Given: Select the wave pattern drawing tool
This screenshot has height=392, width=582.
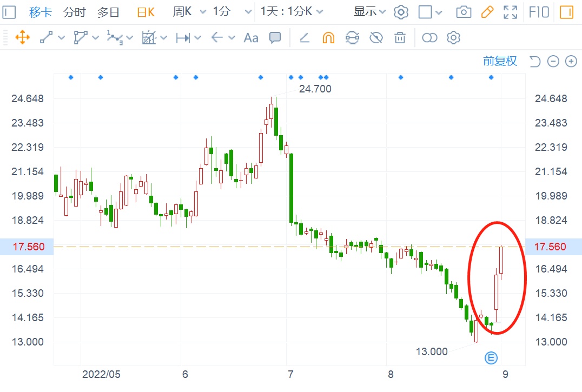Looking at the screenshot, I should (x=115, y=38).
